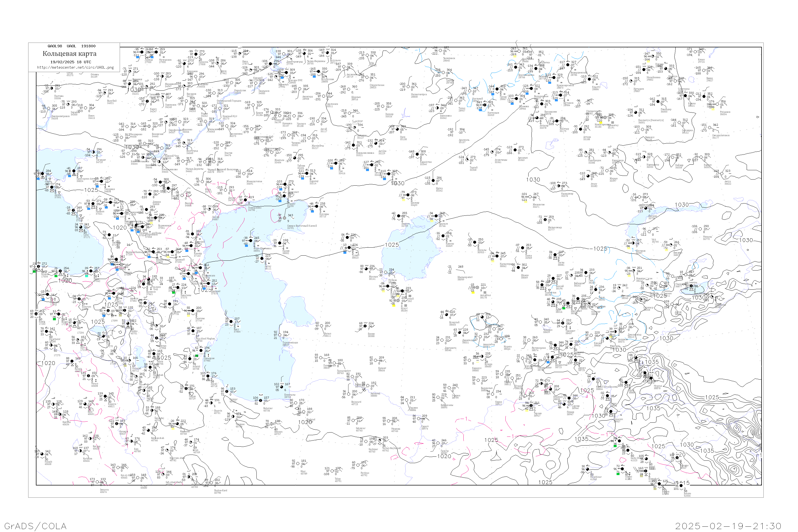This screenshot has width=798, height=532.
Task: Click the 1025 isobar label in Aral Sea
Action: pyautogui.click(x=392, y=245)
